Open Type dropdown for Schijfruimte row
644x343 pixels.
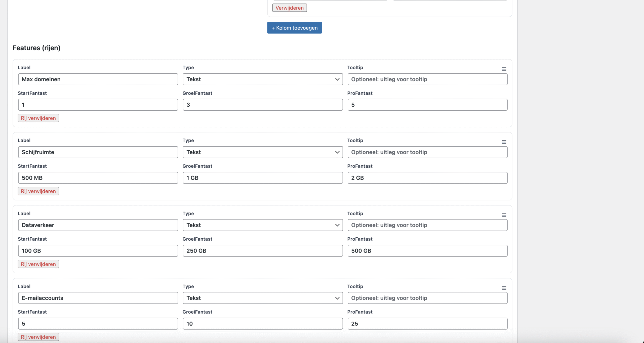[x=263, y=152]
